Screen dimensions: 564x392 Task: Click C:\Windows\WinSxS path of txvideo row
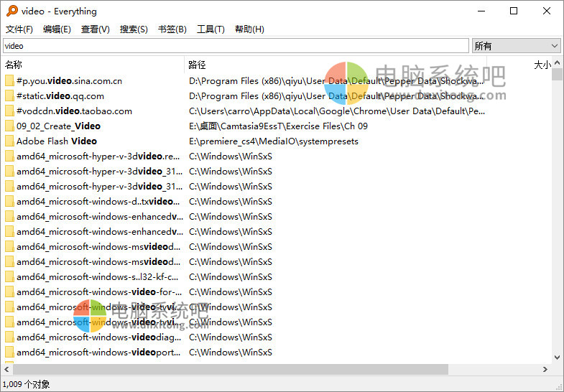click(231, 202)
